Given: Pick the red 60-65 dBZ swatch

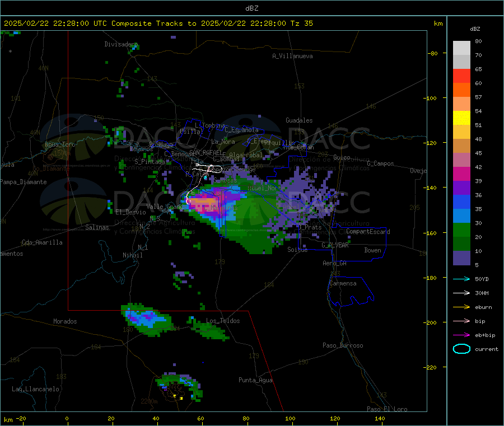Looking at the screenshot, I should (461, 76).
